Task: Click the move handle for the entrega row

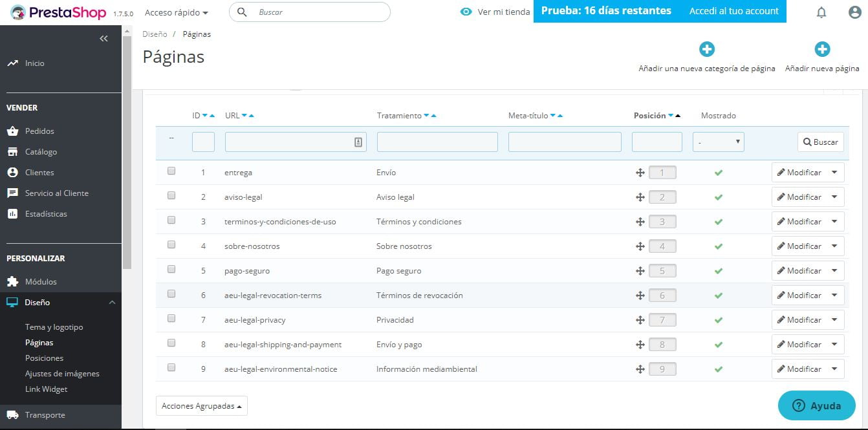Action: point(640,172)
